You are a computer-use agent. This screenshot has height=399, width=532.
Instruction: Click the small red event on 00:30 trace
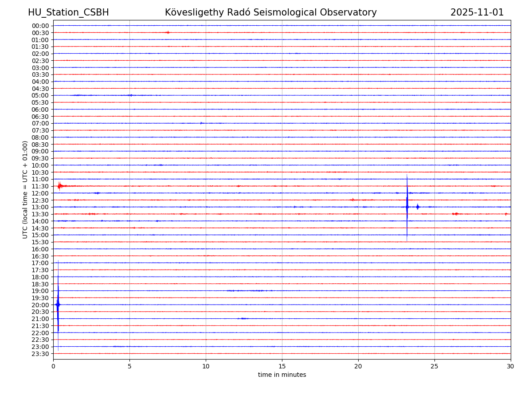(167, 32)
